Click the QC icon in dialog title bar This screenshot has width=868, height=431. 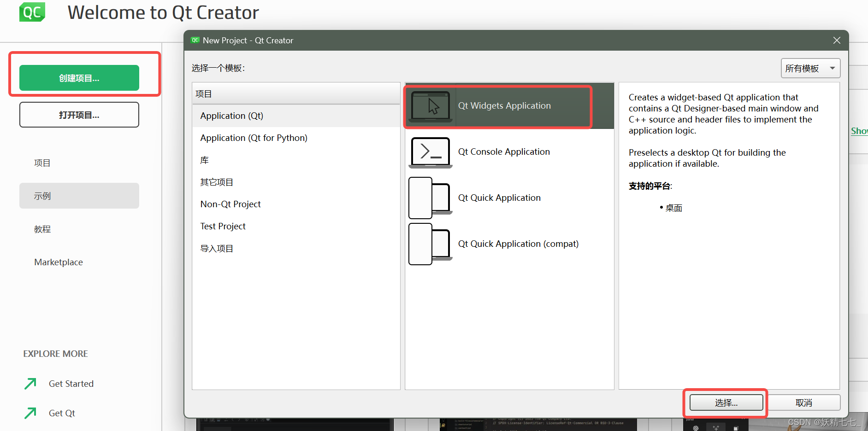click(x=195, y=40)
